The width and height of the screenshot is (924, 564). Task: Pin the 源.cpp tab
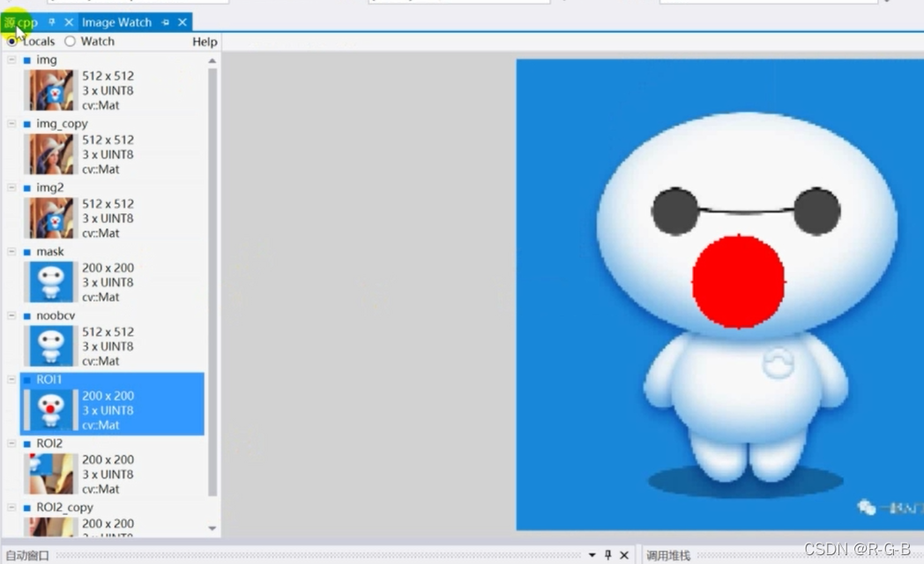(52, 22)
